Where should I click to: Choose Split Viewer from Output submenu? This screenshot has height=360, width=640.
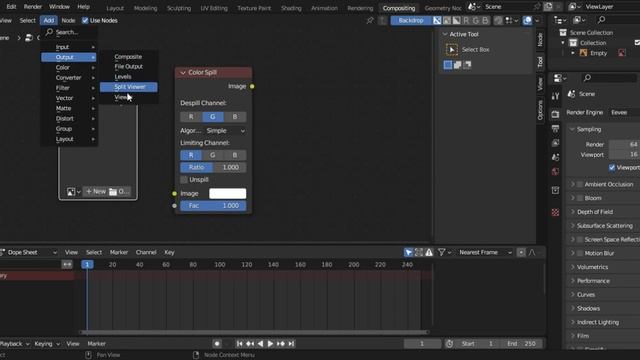tap(129, 87)
